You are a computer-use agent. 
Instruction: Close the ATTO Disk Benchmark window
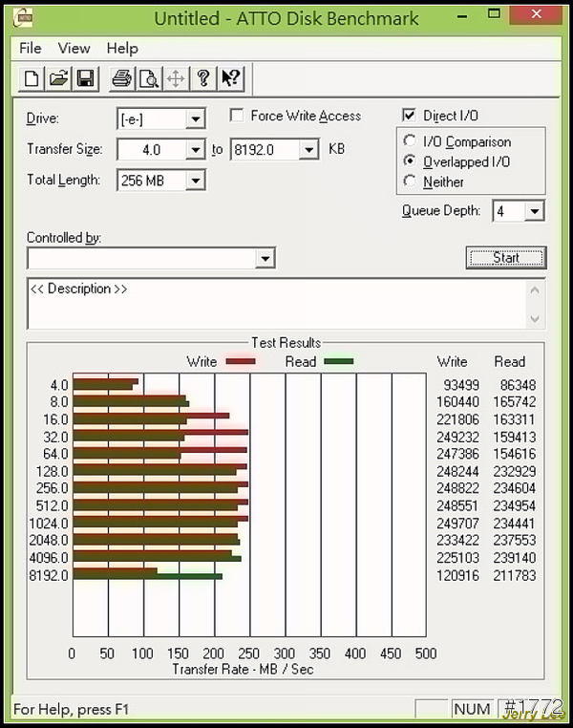point(537,14)
